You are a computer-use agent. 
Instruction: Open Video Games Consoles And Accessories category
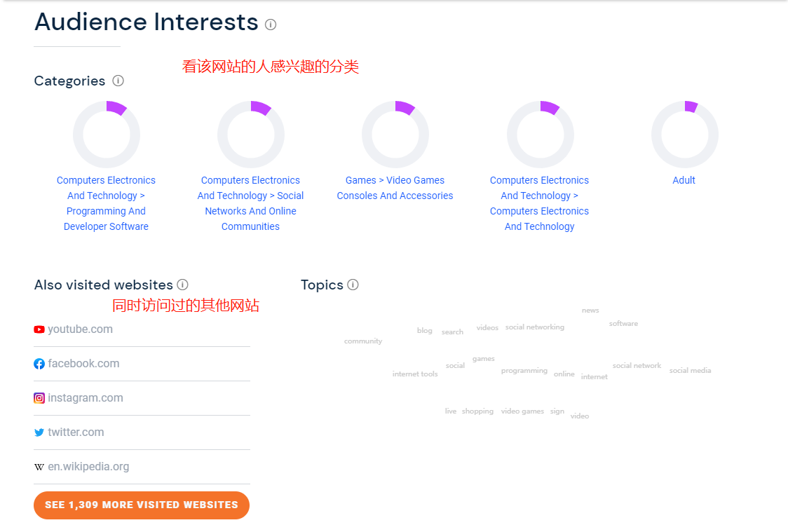click(395, 188)
